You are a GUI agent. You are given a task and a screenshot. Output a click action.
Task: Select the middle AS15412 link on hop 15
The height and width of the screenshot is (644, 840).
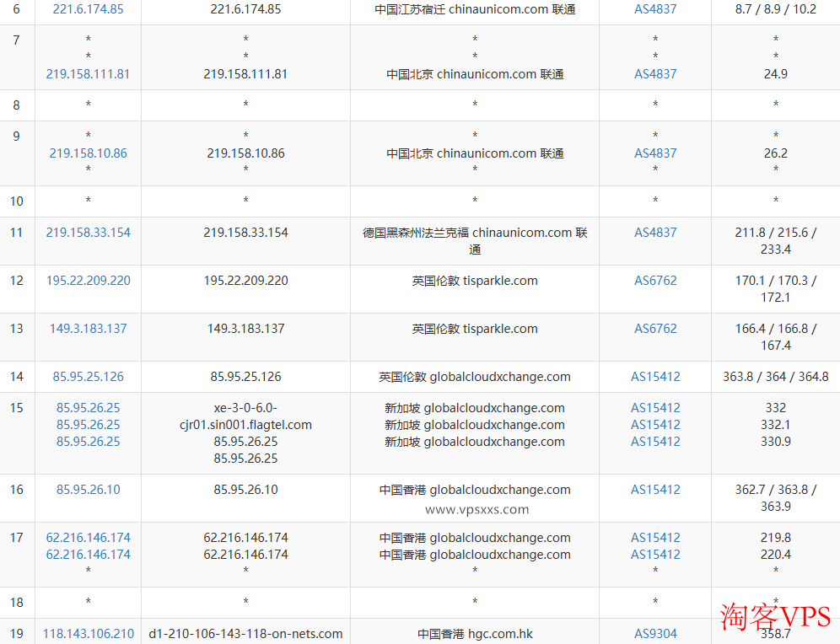(655, 424)
